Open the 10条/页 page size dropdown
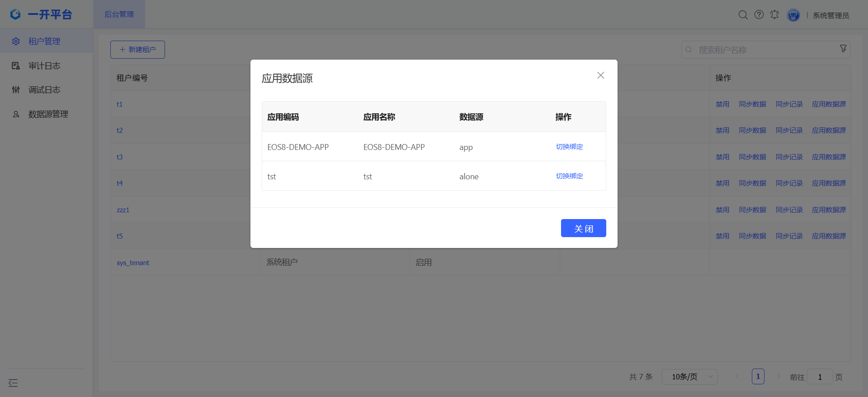Image resolution: width=868 pixels, height=397 pixels. point(689,377)
